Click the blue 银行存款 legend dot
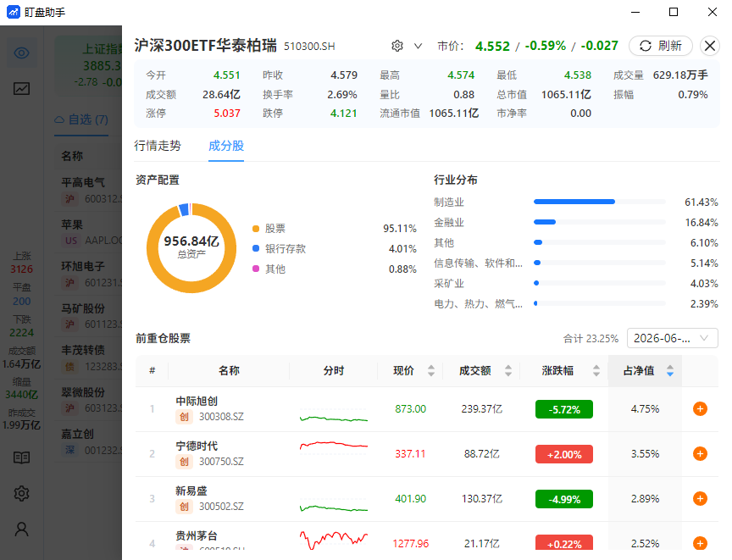This screenshot has width=732, height=560. tap(255, 248)
